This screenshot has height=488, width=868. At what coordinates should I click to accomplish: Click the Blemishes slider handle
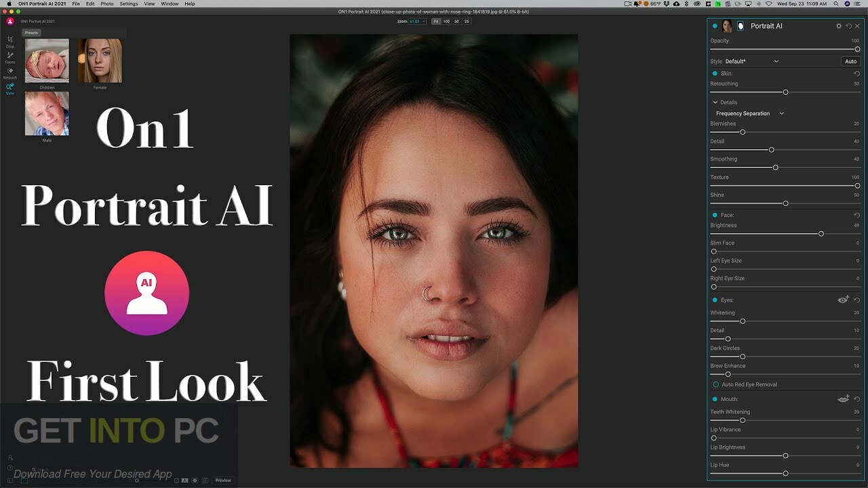coord(743,132)
